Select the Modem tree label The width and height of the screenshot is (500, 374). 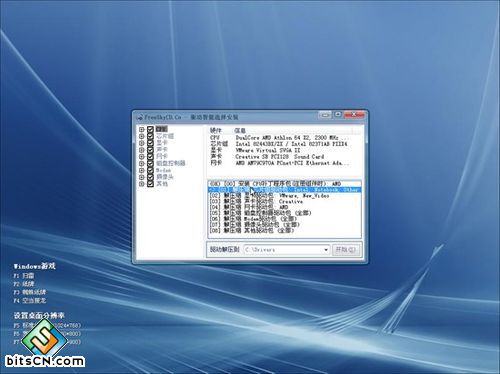pos(163,170)
